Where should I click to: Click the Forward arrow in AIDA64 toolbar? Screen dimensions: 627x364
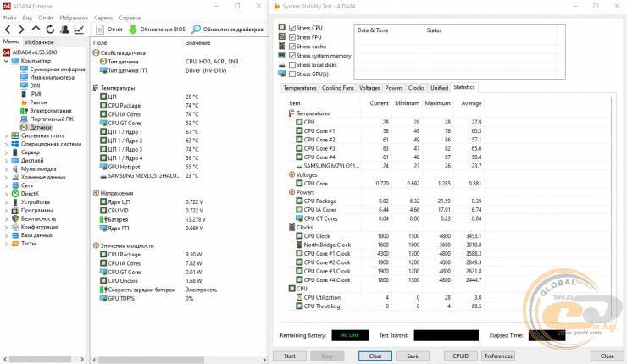(x=21, y=29)
